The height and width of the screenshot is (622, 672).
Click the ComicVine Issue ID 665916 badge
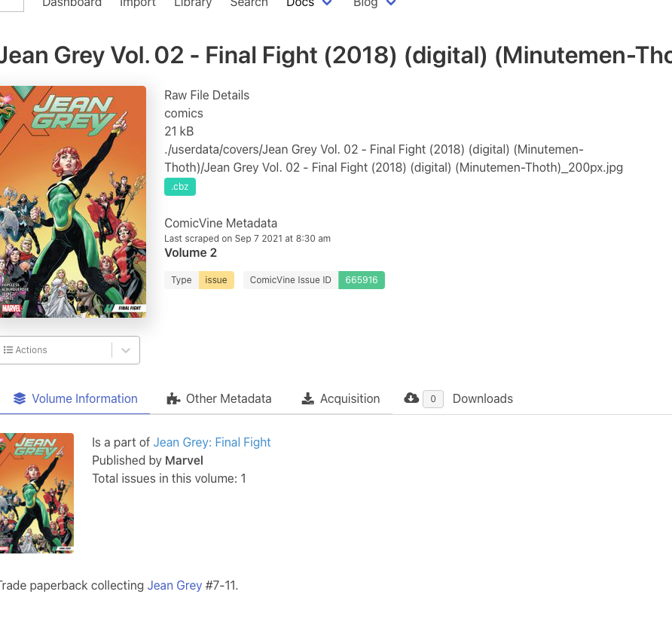pos(362,280)
